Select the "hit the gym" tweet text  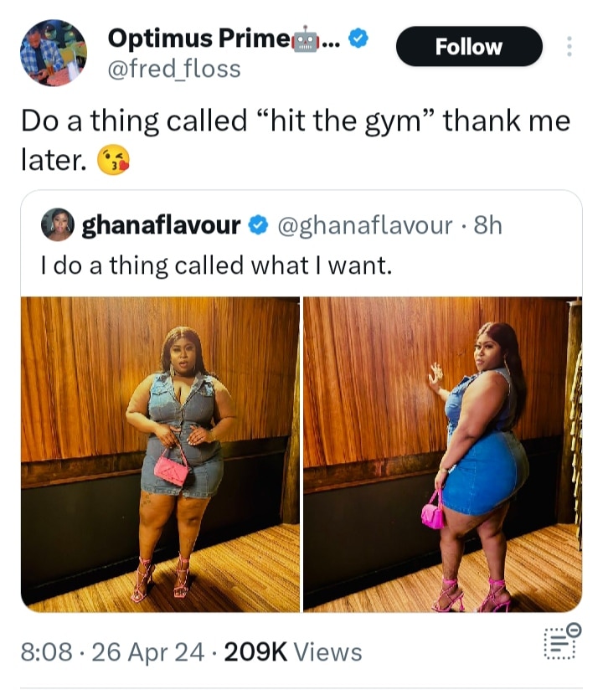[x=295, y=122]
